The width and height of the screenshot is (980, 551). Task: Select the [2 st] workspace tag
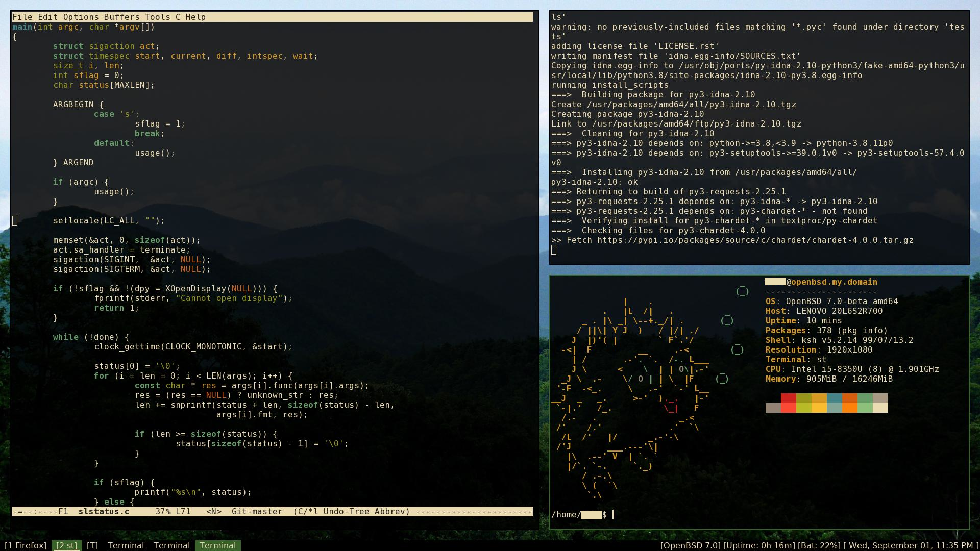pyautogui.click(x=67, y=545)
